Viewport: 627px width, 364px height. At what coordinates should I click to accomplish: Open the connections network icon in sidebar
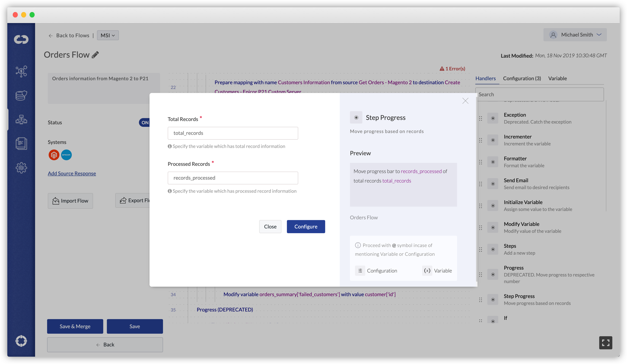point(21,71)
